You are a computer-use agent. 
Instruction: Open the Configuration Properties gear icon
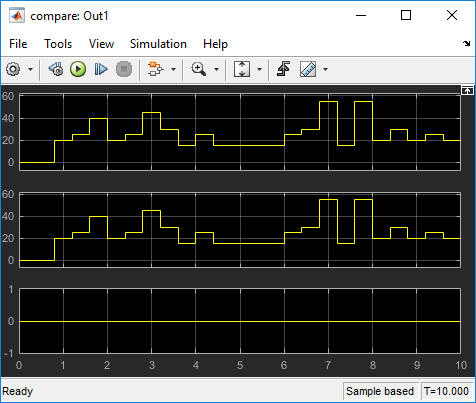(x=13, y=69)
